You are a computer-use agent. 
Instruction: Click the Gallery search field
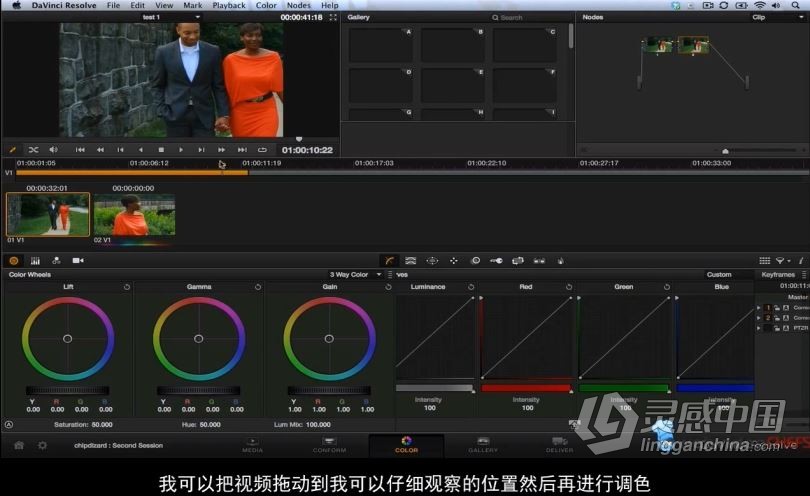tap(527, 18)
